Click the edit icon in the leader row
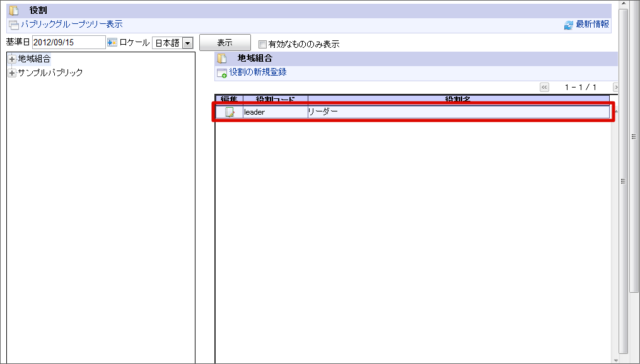 [230, 112]
